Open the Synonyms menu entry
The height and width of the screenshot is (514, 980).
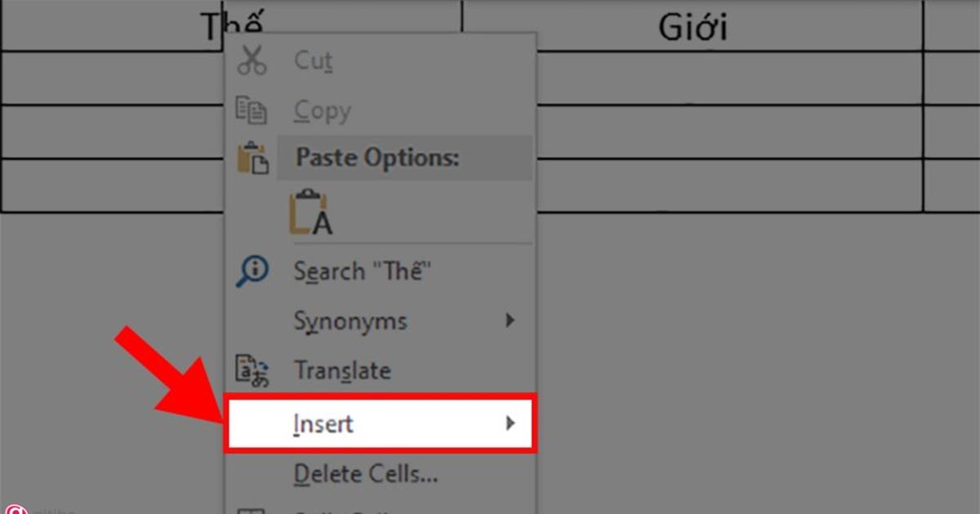[350, 321]
